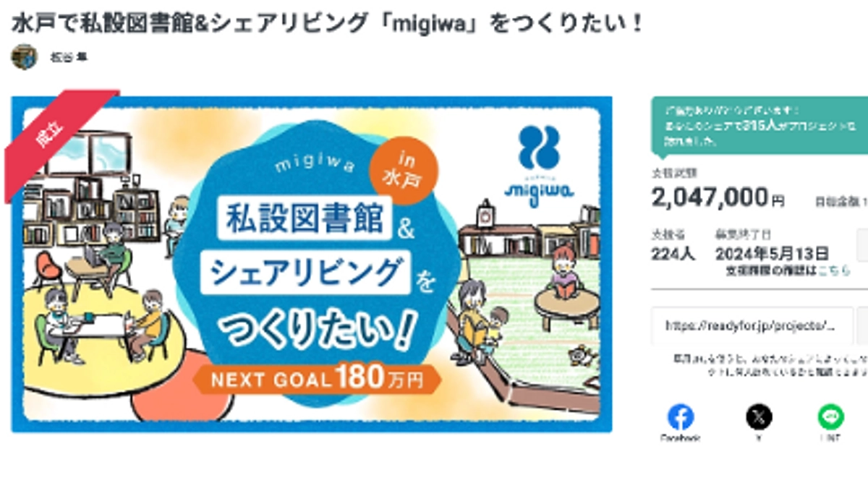Select the project URL field to copy it
Image resolution: width=868 pixels, height=488 pixels.
(x=752, y=326)
